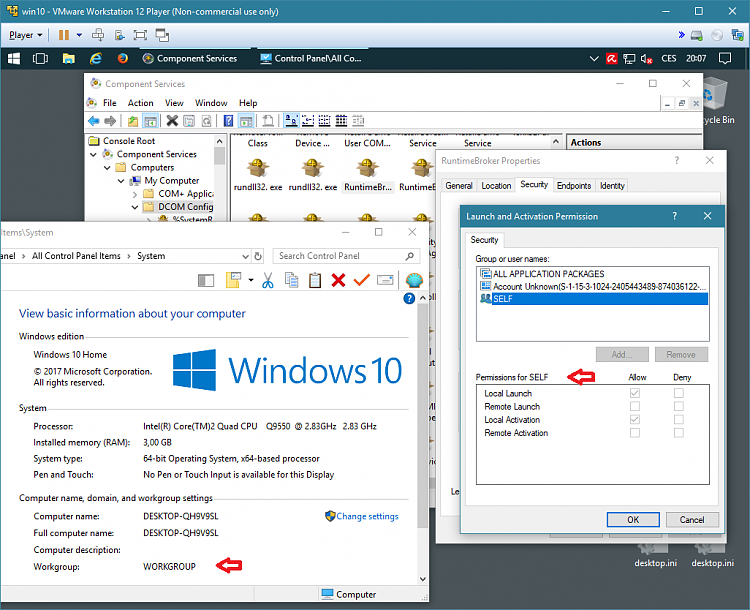Image resolution: width=750 pixels, height=610 pixels.
Task: Click Cancel in Launch and Activation Permission
Action: point(692,520)
